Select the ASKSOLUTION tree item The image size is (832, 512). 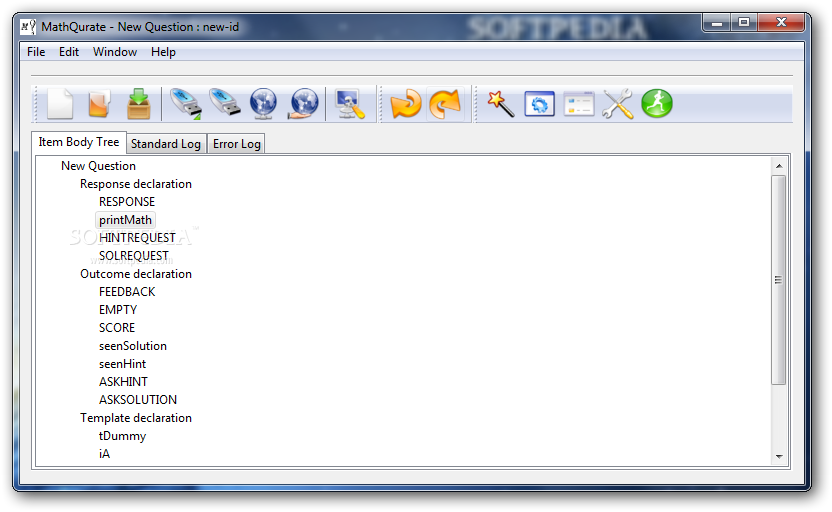pyautogui.click(x=138, y=401)
